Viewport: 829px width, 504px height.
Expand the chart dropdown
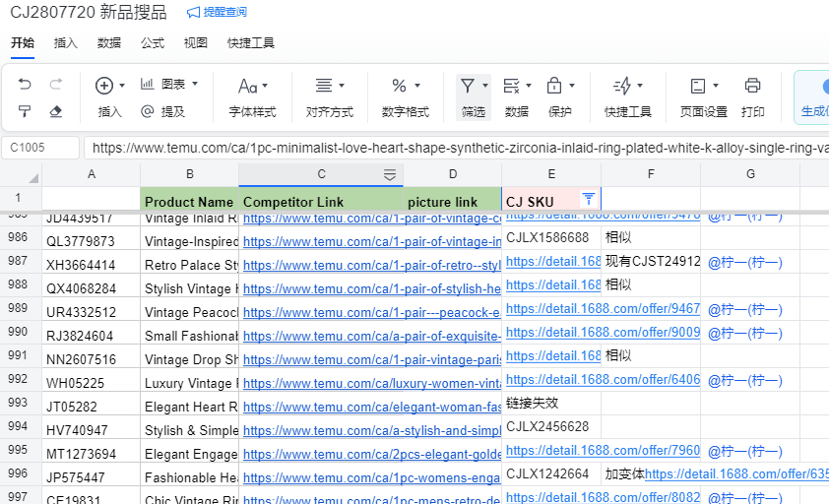169,85
